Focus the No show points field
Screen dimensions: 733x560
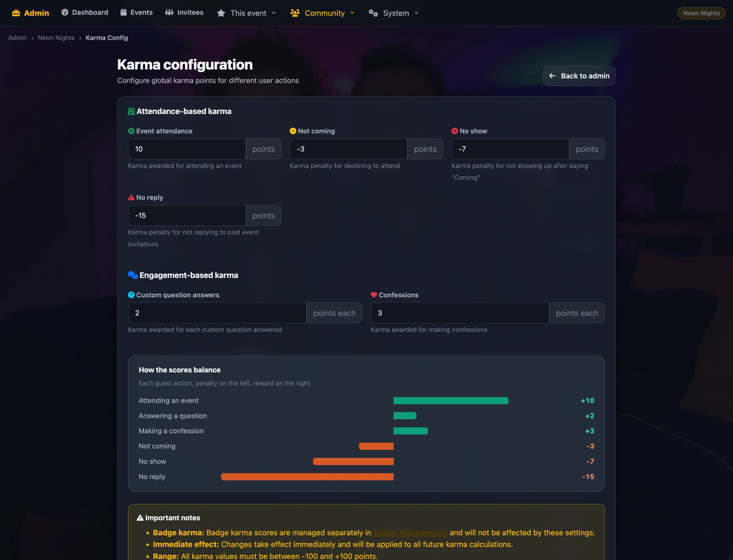click(511, 149)
